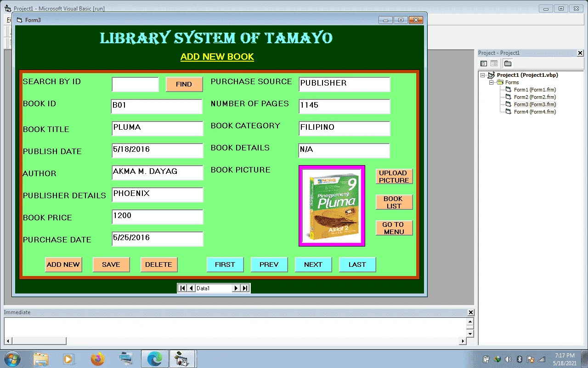This screenshot has width=588, height=368.
Task: Click PURCHASE SOURCE field with PUBLISHER
Action: click(344, 84)
